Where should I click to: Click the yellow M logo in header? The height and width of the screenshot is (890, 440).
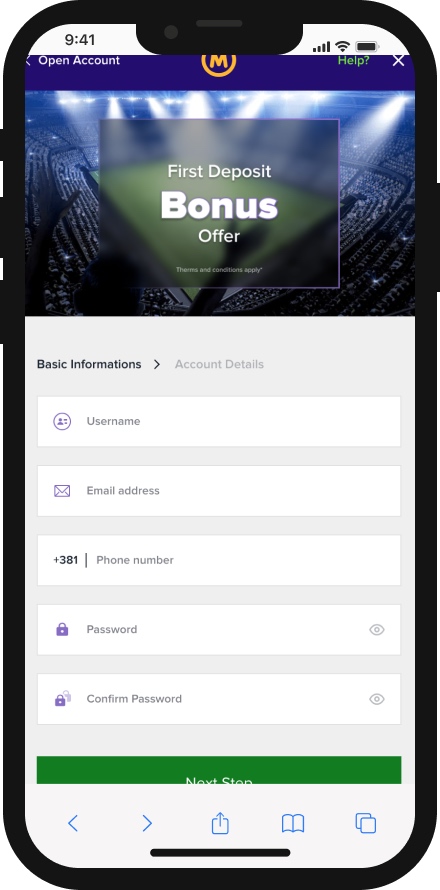click(x=219, y=64)
